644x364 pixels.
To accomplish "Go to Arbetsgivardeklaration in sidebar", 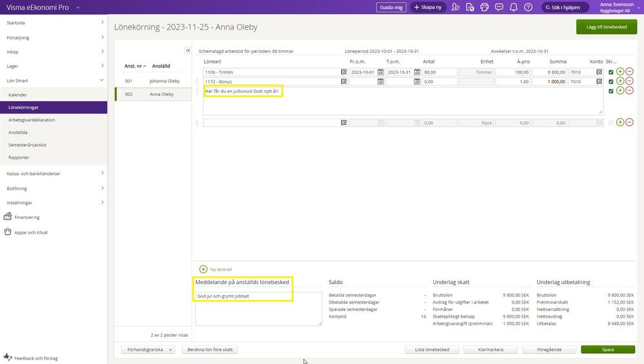I will pyautogui.click(x=32, y=120).
